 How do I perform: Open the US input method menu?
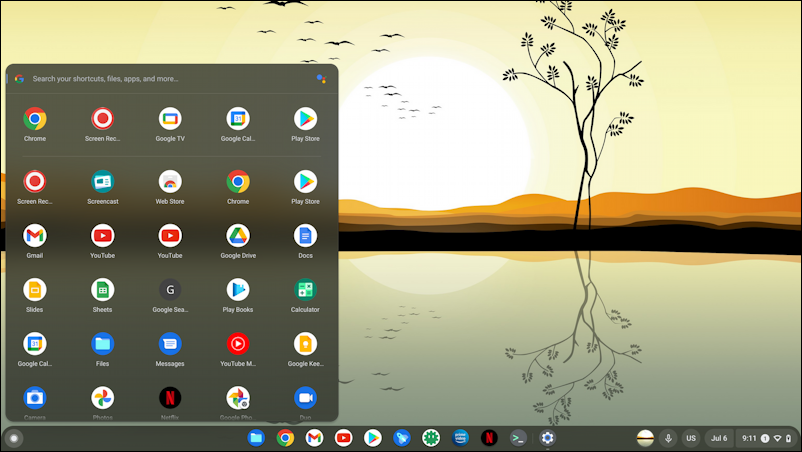coord(691,438)
